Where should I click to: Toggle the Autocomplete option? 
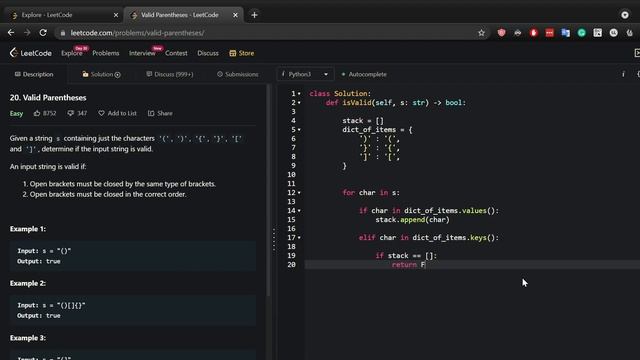[364, 74]
